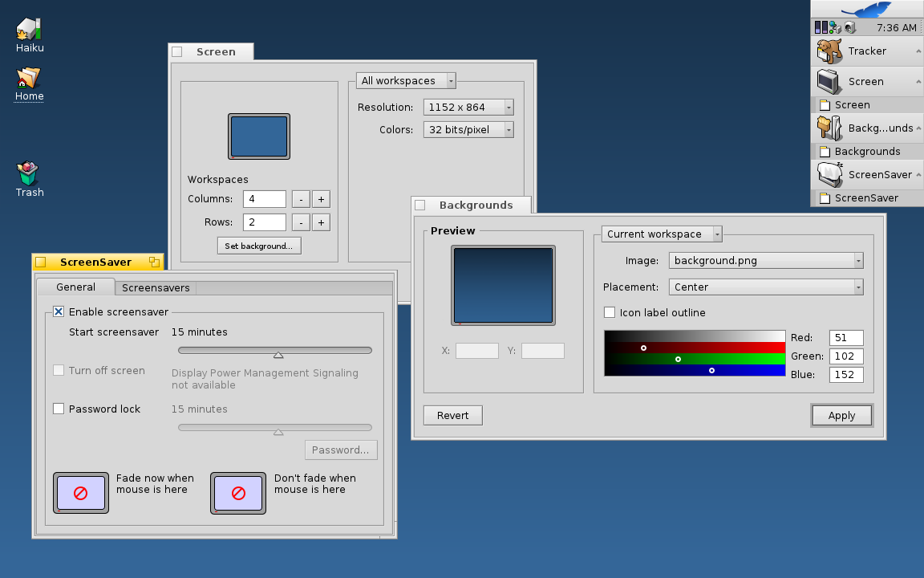Click the 'Don't fade' screen corner icon
The image size is (924, 578).
coord(238,493)
